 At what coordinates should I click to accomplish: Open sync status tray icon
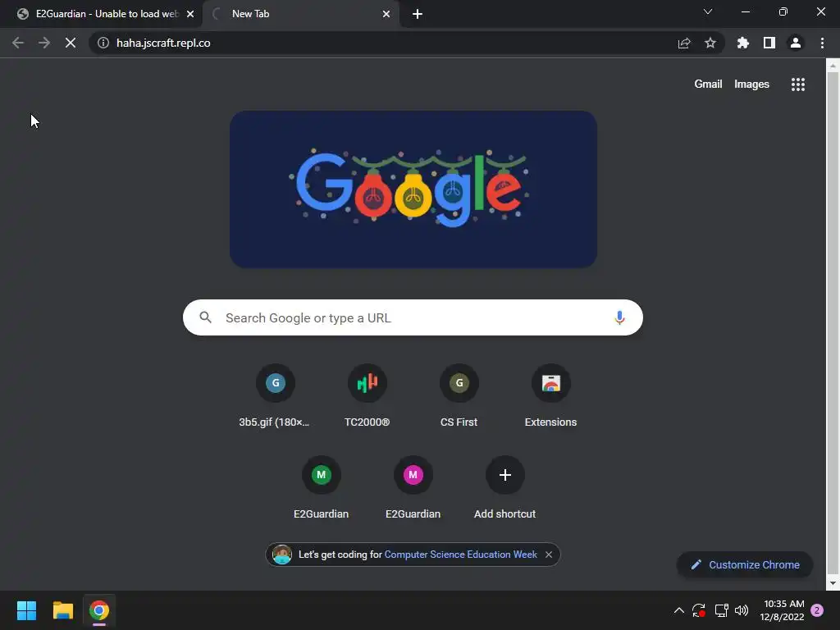tap(699, 610)
